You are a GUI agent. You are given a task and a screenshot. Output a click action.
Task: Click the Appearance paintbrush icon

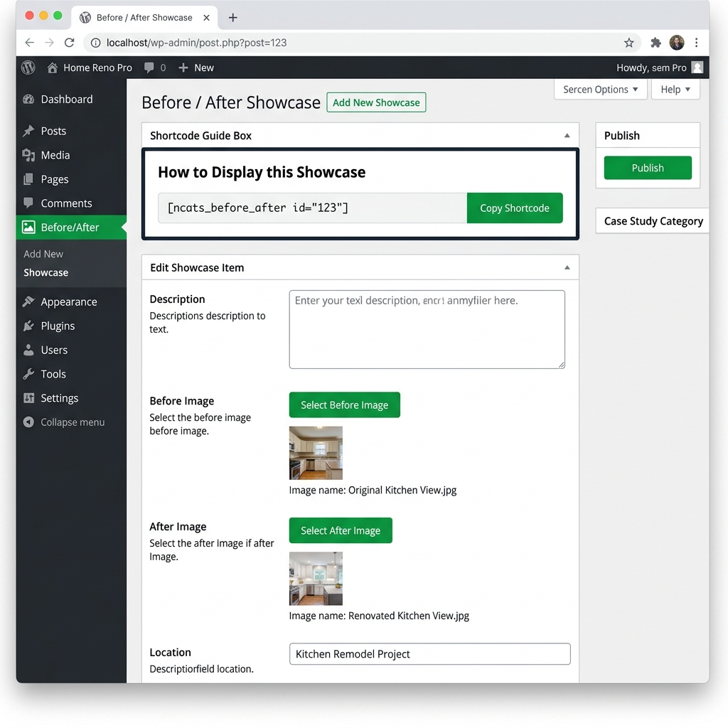28,301
